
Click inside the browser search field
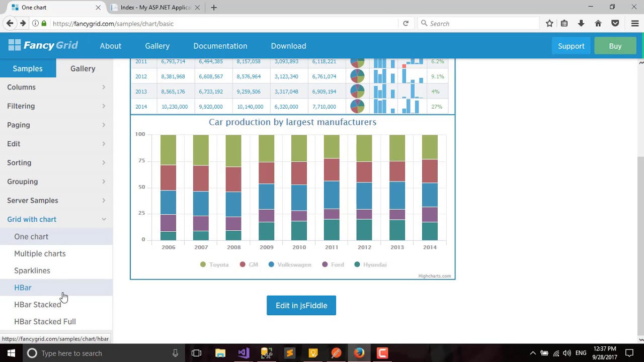(478, 23)
